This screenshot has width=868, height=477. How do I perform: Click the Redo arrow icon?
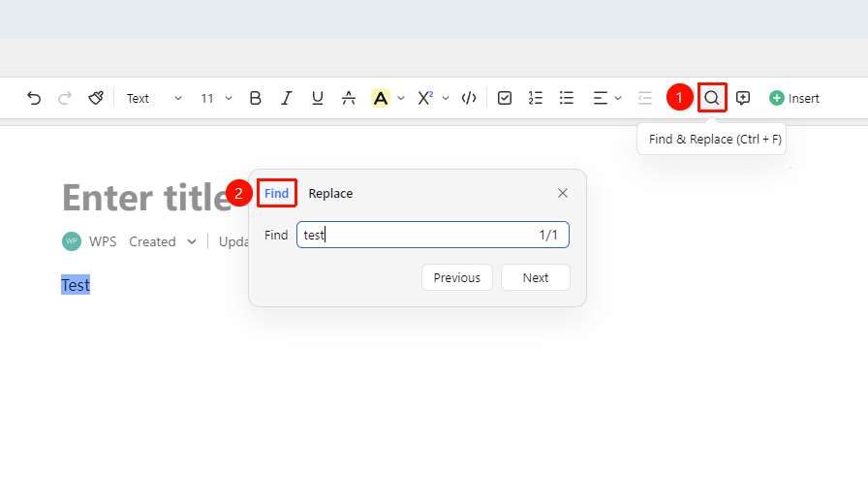coord(65,98)
